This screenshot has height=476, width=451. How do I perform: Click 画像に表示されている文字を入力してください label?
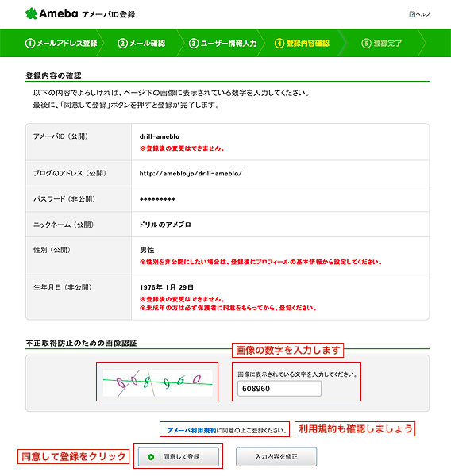pyautogui.click(x=297, y=374)
